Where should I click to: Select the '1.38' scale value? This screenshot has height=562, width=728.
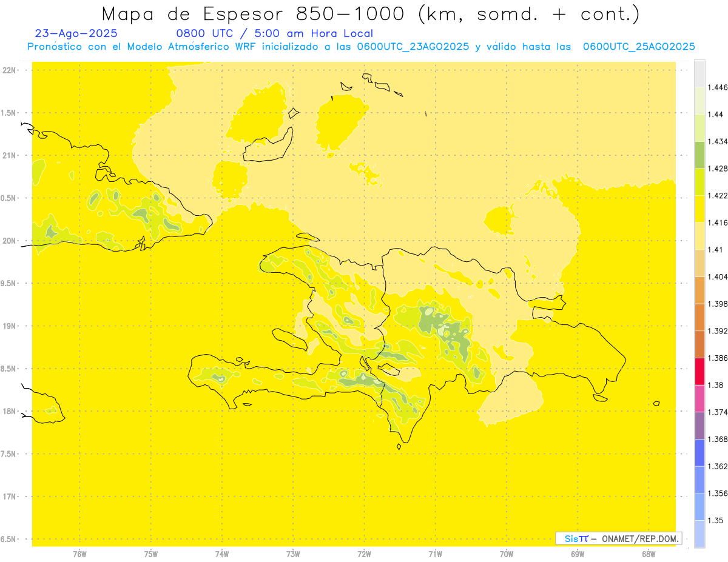pos(715,385)
